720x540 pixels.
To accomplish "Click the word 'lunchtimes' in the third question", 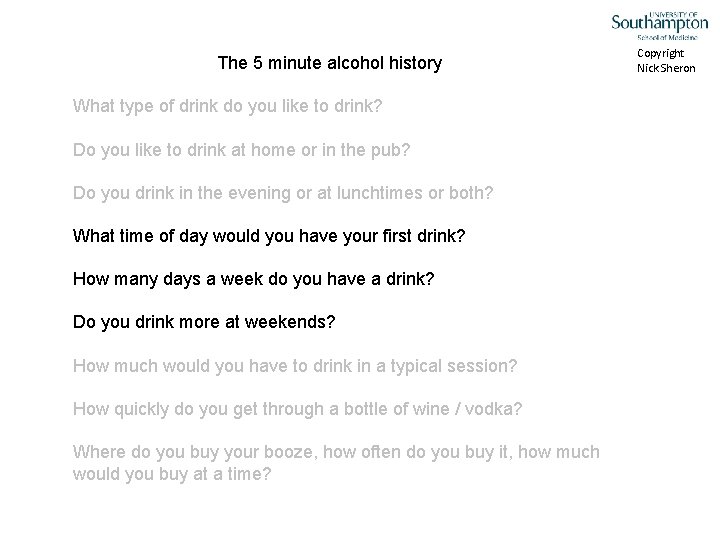I will click(380, 193).
